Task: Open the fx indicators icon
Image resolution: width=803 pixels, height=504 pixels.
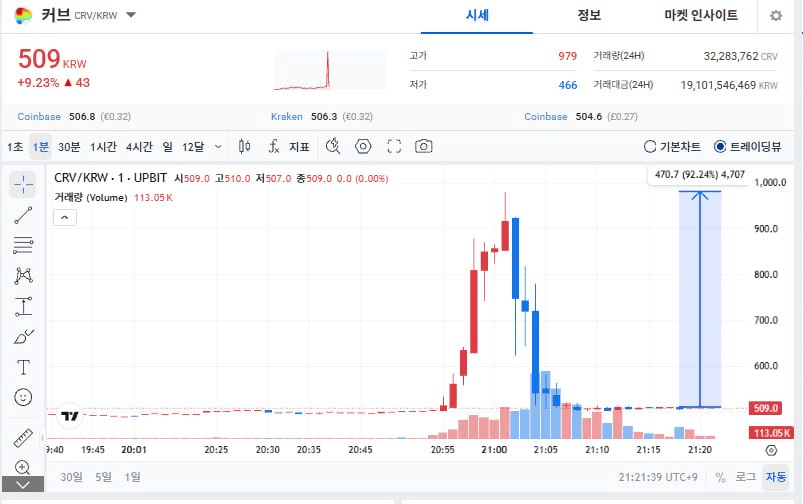Action: click(273, 147)
